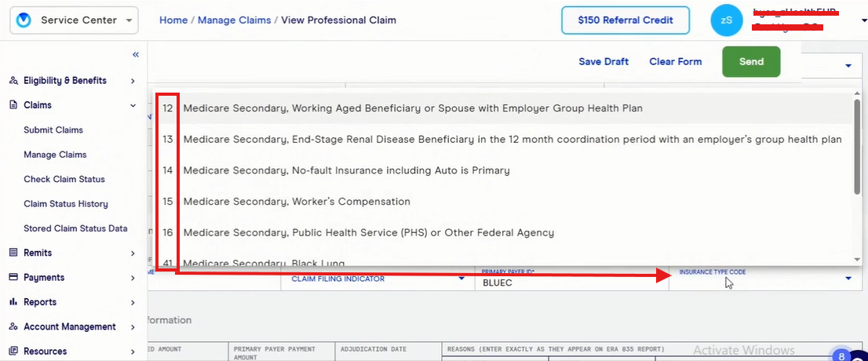Click the Resources icon in sidebar

pyautogui.click(x=13, y=351)
